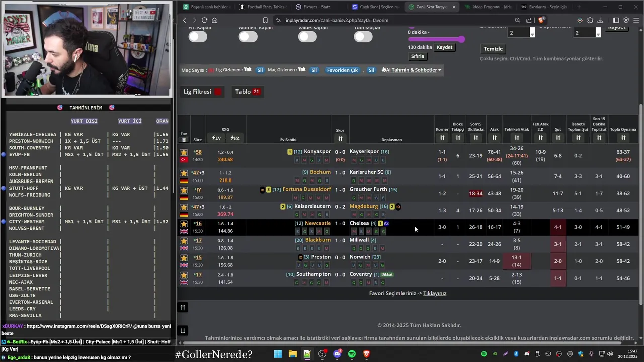Image resolution: width=644 pixels, height=362 pixels.
Task: Click the browser reload button
Action: click(x=204, y=20)
